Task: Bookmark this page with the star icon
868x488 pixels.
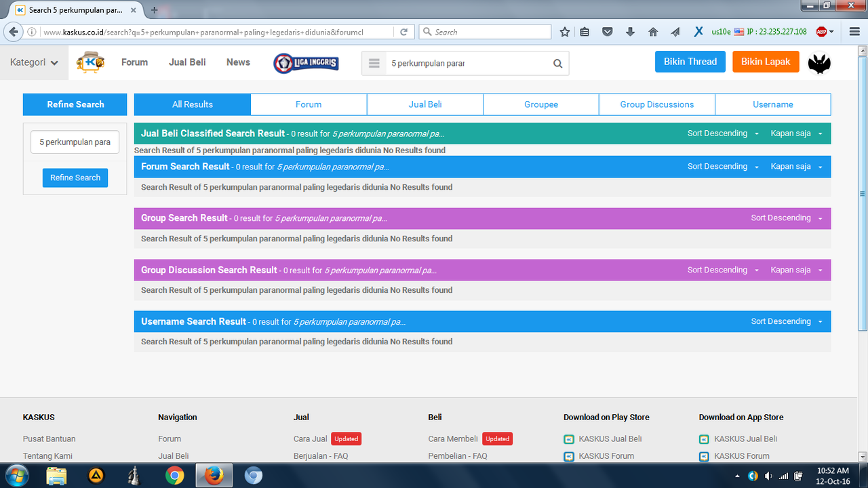Action: tap(565, 32)
